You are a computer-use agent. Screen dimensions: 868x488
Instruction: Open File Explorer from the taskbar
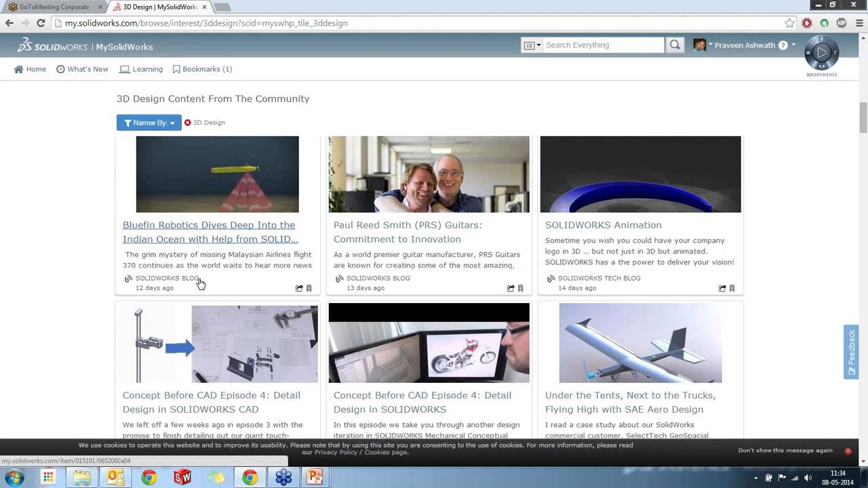[x=82, y=477]
